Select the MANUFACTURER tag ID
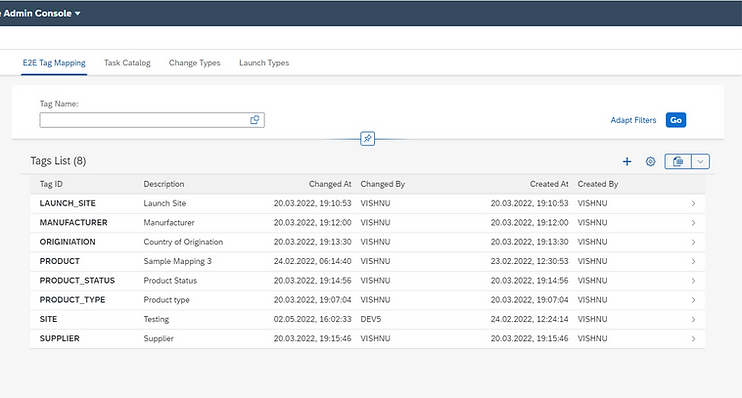The height and width of the screenshot is (398, 742). (x=73, y=222)
